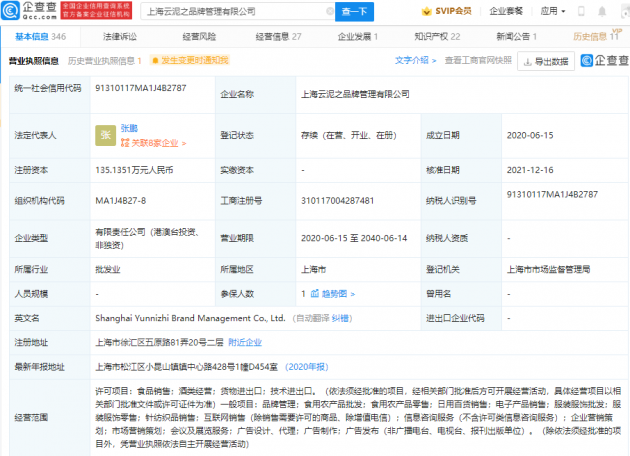Image resolution: width=630 pixels, height=456 pixels.
Task: Click the related-companies network icon
Action: point(125,143)
